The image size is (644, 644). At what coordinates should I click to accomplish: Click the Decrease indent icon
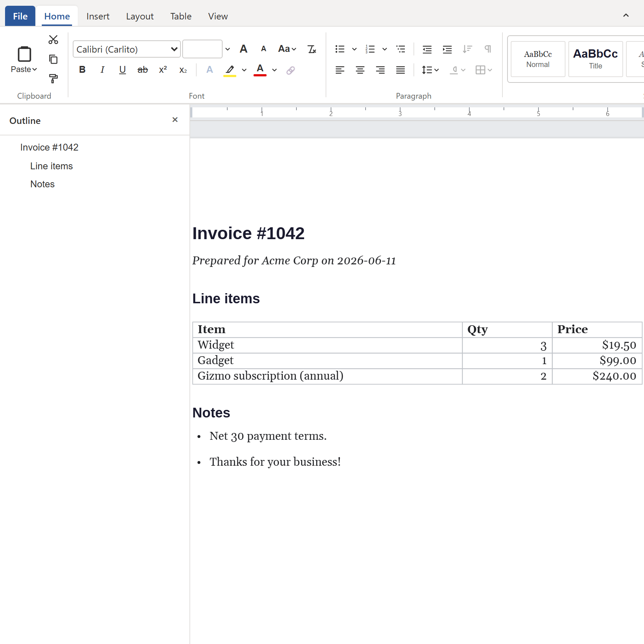(427, 49)
